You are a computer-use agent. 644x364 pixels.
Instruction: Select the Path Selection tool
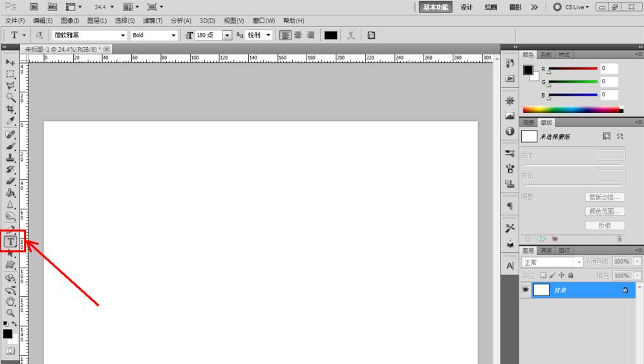click(x=10, y=253)
